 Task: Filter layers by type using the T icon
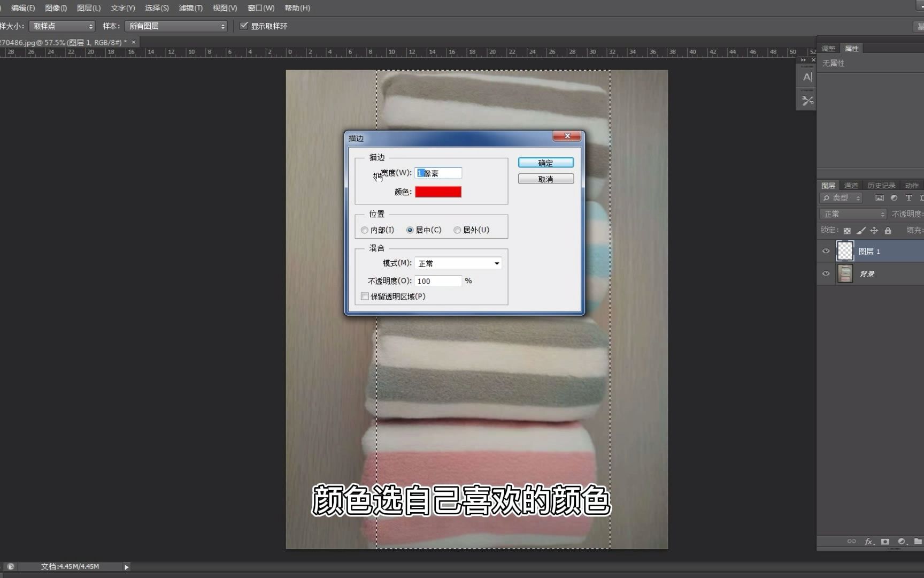(x=908, y=197)
